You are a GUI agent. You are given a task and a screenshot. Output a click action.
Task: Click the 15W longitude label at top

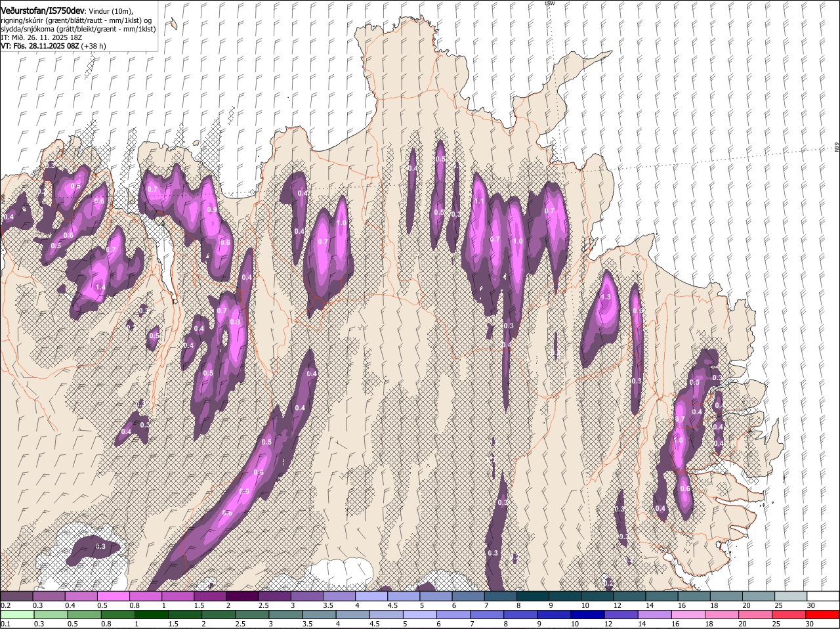(x=549, y=4)
